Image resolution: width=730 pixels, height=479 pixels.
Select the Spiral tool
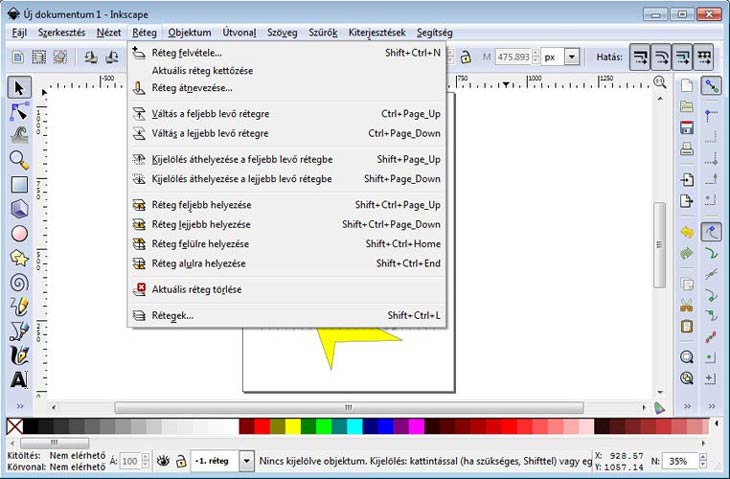pos(19,282)
